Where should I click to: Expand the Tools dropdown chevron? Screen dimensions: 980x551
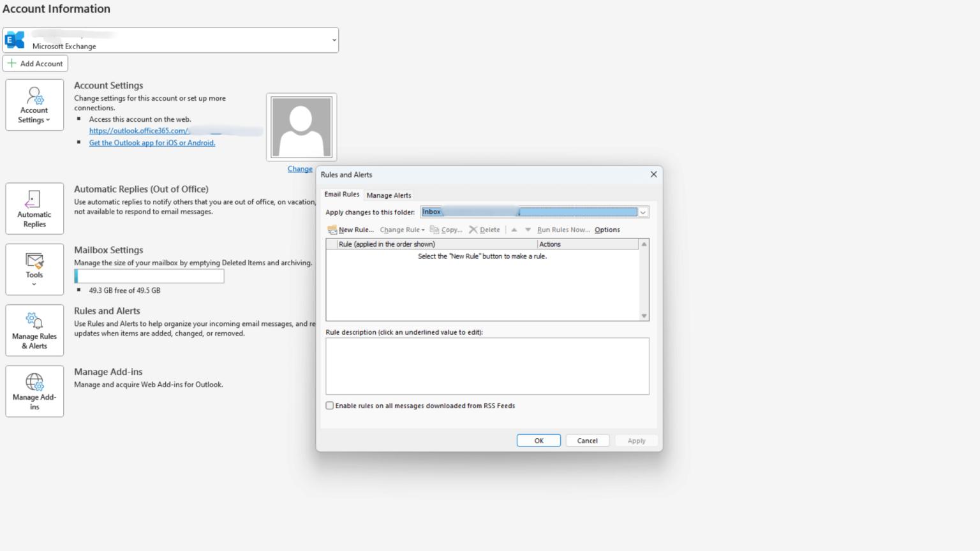click(x=34, y=284)
